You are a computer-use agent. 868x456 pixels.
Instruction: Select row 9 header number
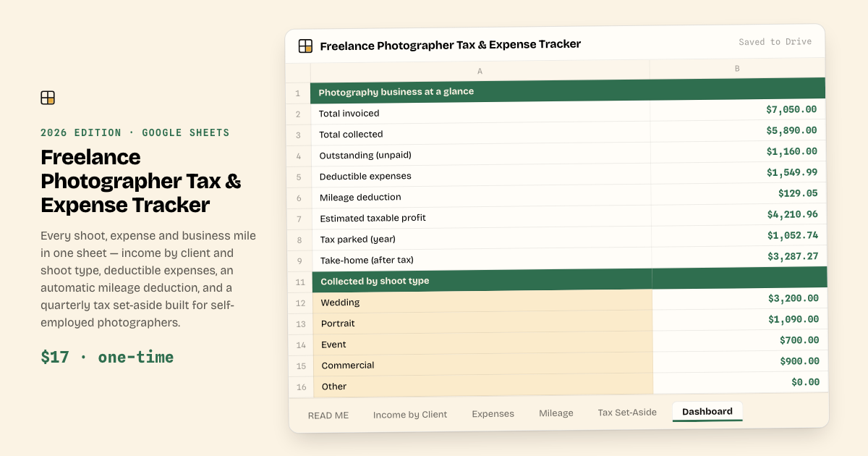299,261
